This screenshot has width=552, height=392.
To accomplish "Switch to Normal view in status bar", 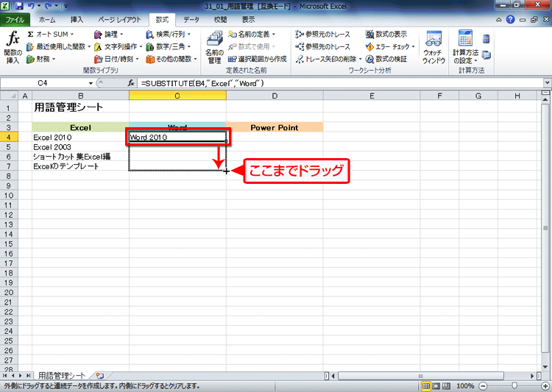I will click(x=426, y=386).
